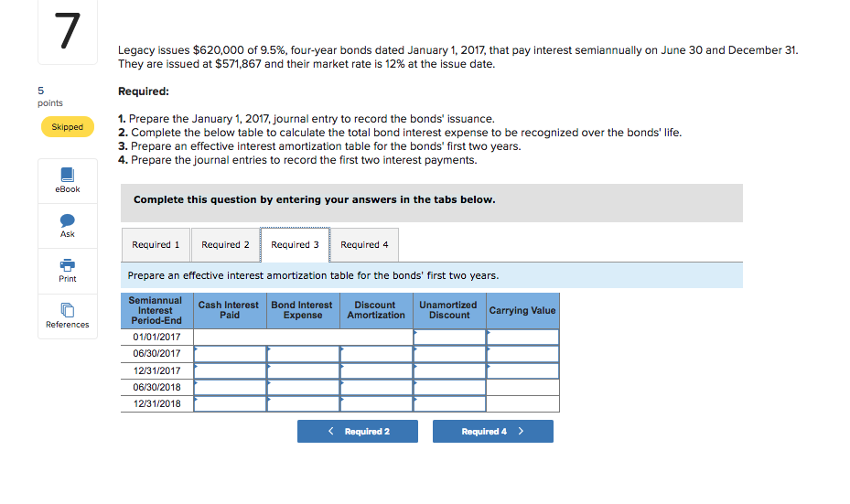The image size is (850, 504).
Task: Click Unamortized Discount cell for 12/31/2018
Action: click(x=449, y=403)
